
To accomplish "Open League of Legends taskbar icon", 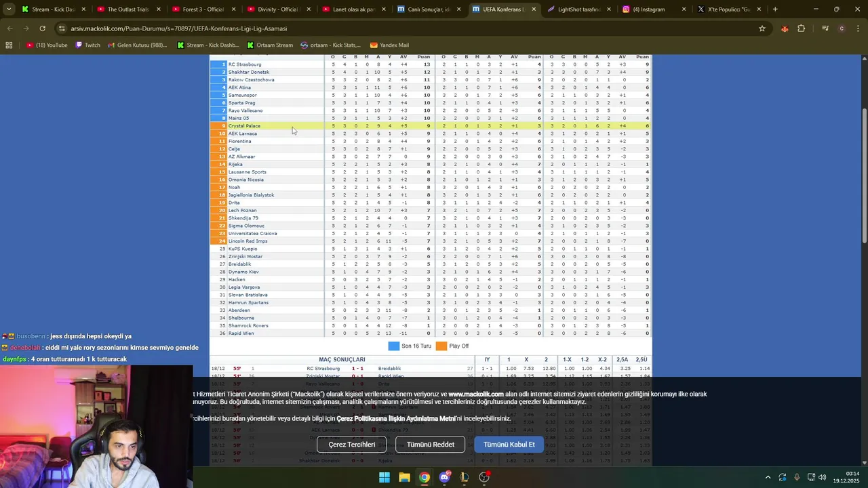I will tap(465, 477).
